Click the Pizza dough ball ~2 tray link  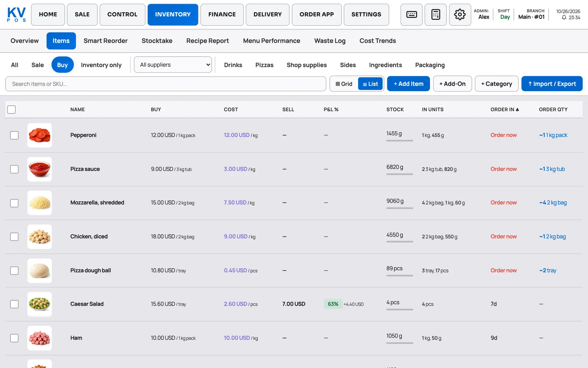548,270
